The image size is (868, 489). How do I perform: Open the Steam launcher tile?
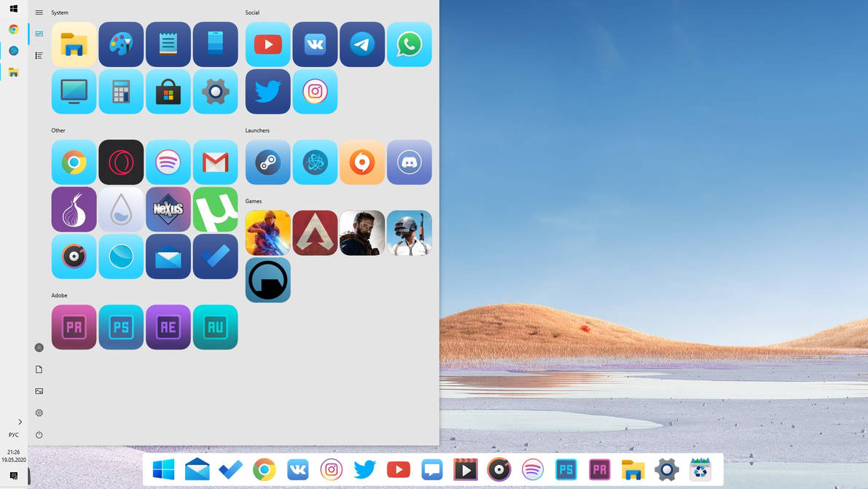(x=268, y=163)
